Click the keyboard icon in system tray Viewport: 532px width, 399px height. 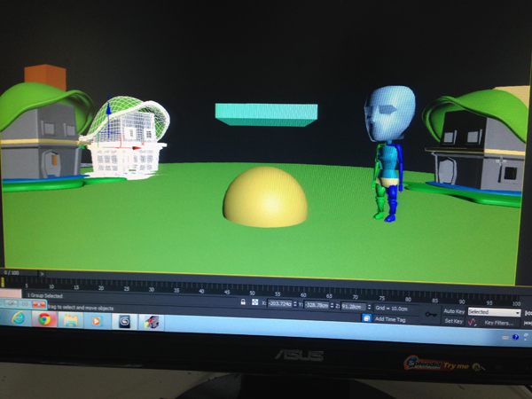pyautogui.click(x=505, y=337)
